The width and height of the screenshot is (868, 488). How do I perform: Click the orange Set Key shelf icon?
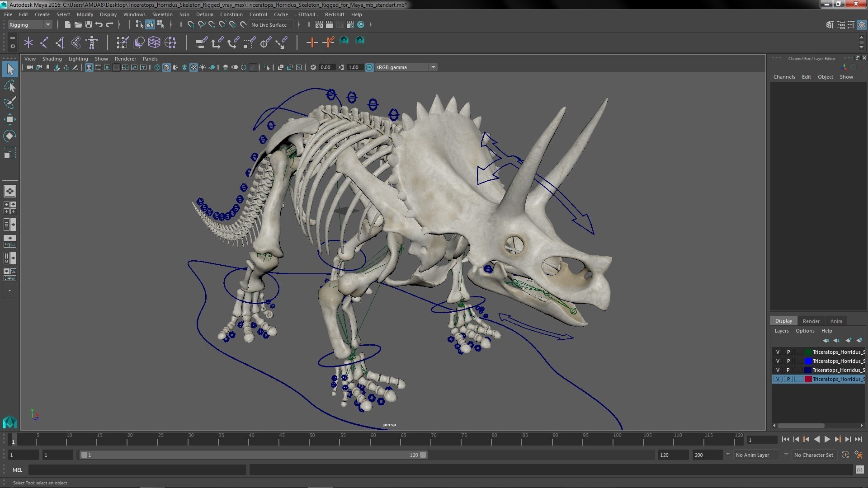click(312, 42)
